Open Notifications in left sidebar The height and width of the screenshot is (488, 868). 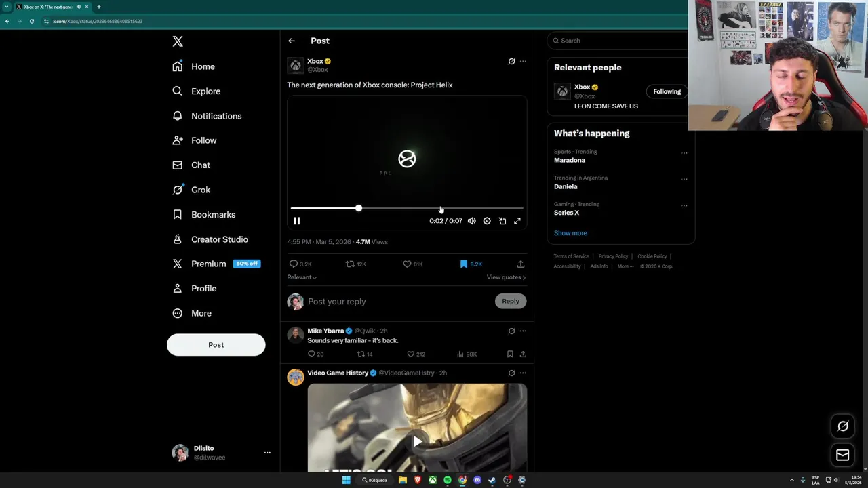pyautogui.click(x=207, y=116)
